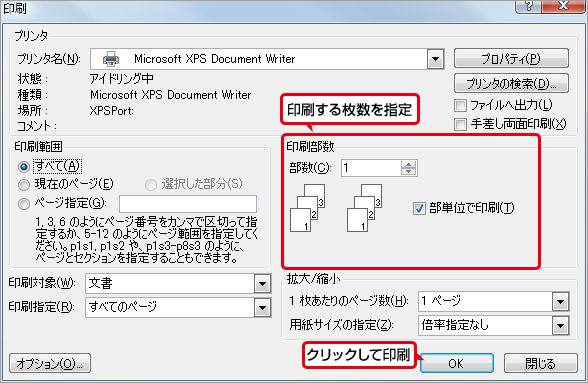Open 1枚あたりのページ数(H) dropdown
Image resolution: width=588 pixels, height=383 pixels.
[560, 302]
